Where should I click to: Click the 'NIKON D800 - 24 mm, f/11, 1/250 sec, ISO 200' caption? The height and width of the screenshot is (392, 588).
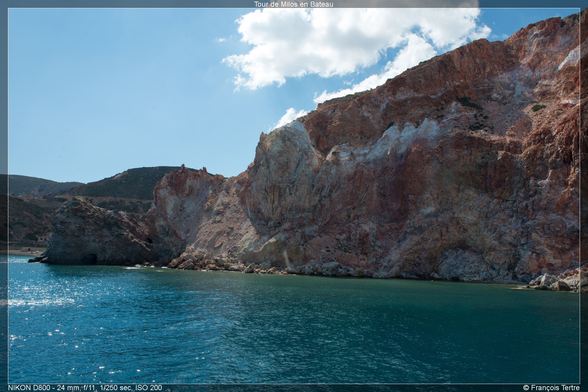tap(85, 388)
